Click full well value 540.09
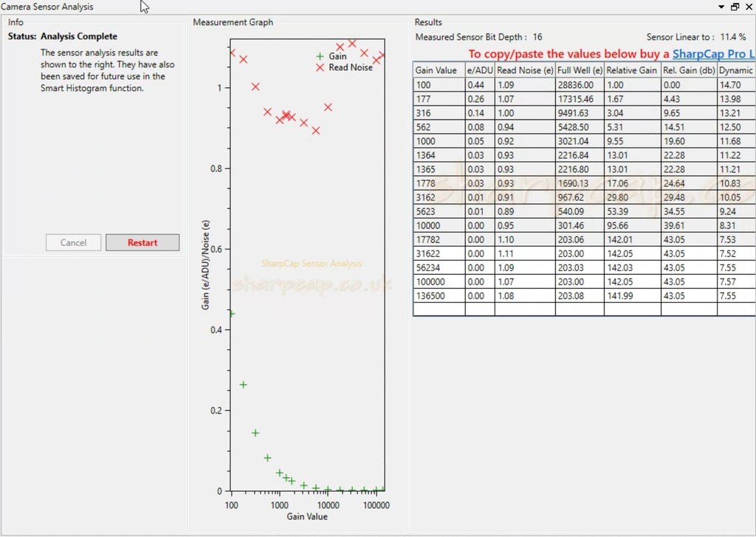The height and width of the screenshot is (537, 756). [x=580, y=211]
